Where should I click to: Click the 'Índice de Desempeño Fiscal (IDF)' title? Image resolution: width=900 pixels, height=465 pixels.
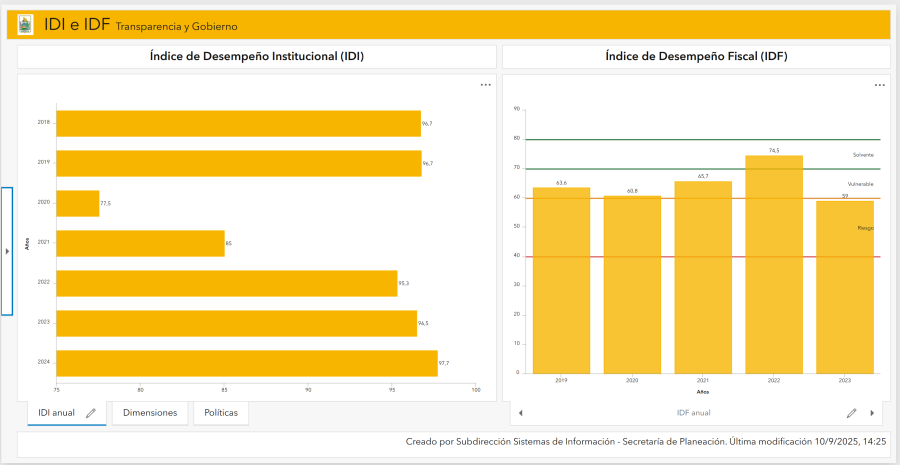696,56
